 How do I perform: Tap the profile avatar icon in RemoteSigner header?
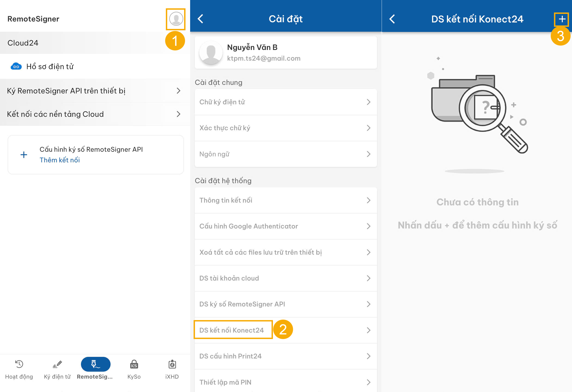coord(176,19)
